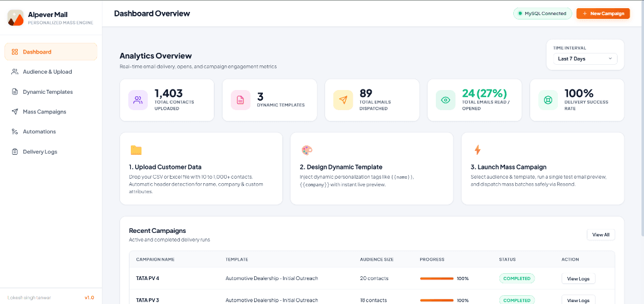This screenshot has width=644, height=304.
Task: Click the STATUS column header
Action: coord(508,260)
